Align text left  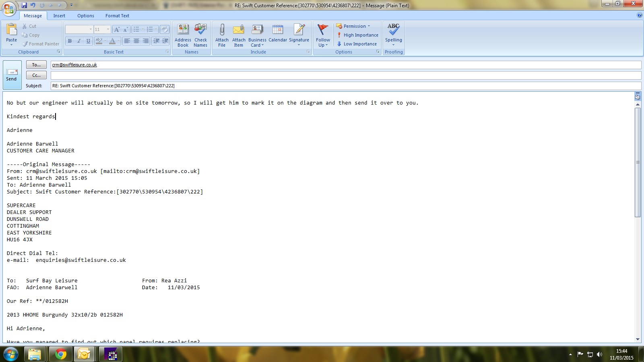coord(127,41)
